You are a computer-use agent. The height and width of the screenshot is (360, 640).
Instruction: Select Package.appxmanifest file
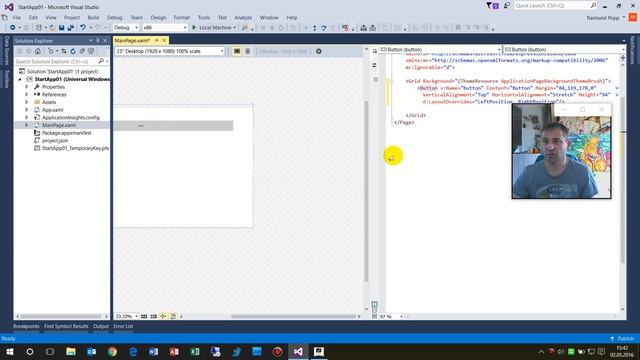(67, 133)
